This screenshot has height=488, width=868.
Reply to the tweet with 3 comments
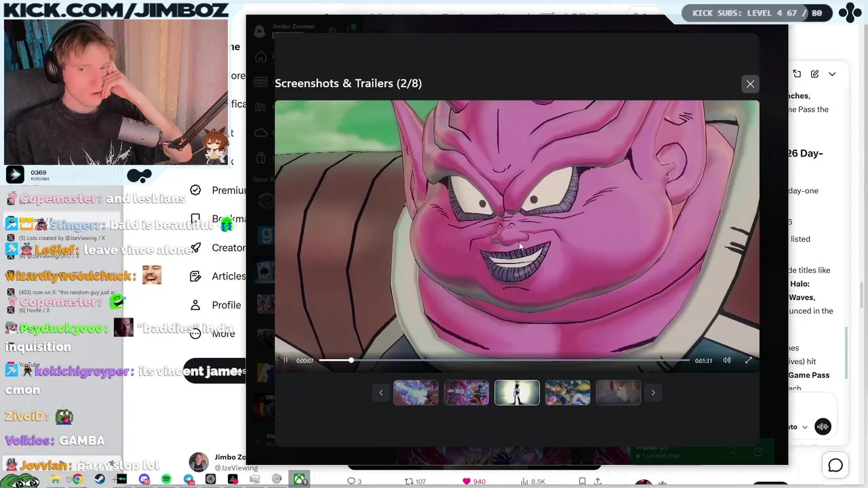[x=355, y=481]
